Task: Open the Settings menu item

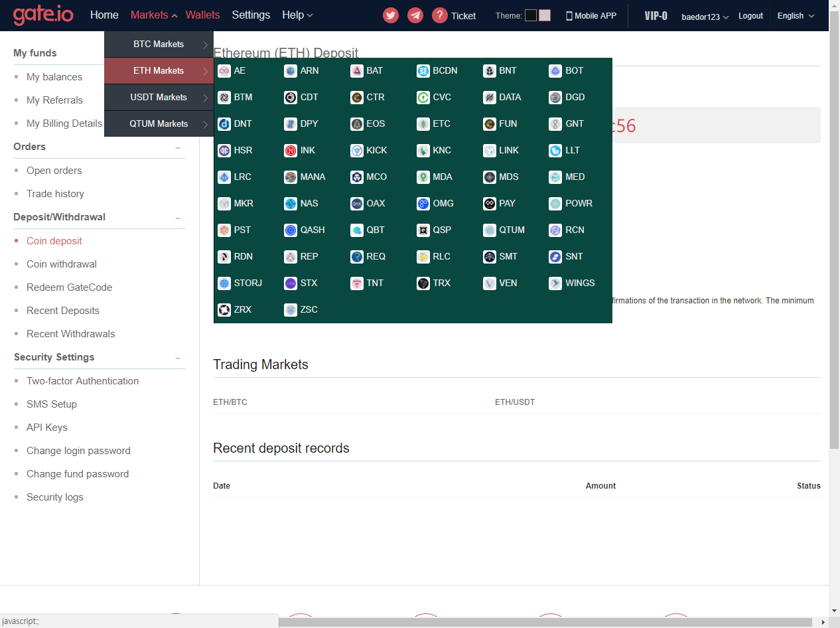Action: 251,15
